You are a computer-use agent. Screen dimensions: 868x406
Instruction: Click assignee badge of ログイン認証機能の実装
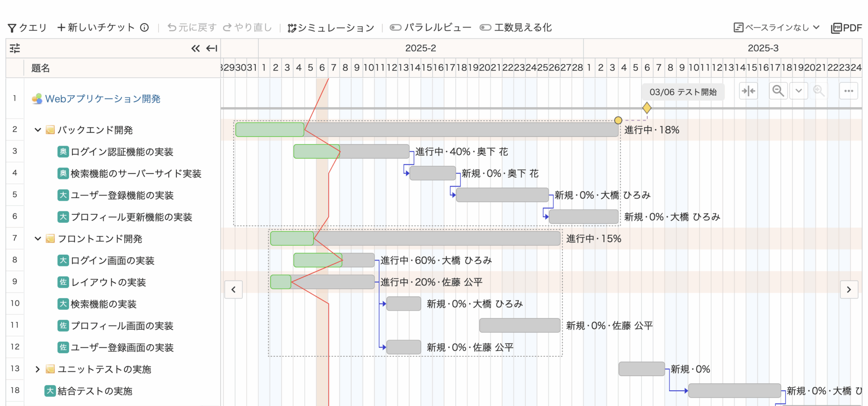click(x=63, y=152)
